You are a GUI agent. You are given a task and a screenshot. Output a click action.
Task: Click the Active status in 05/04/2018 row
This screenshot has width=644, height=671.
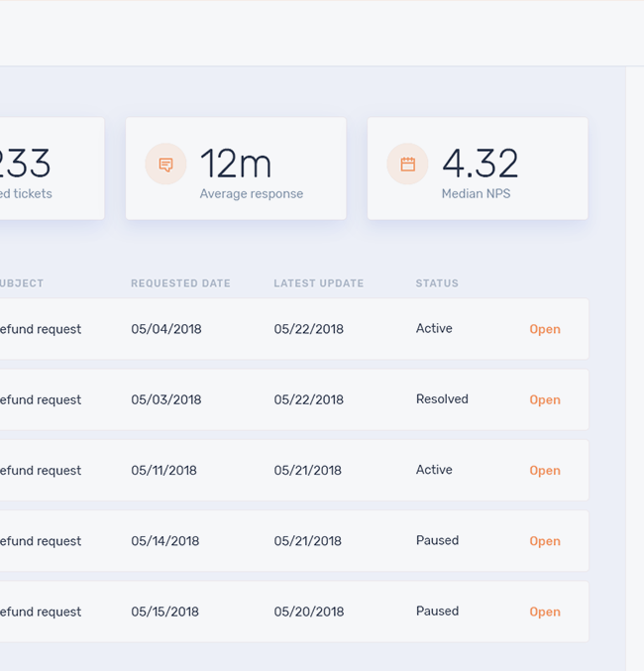[434, 328]
